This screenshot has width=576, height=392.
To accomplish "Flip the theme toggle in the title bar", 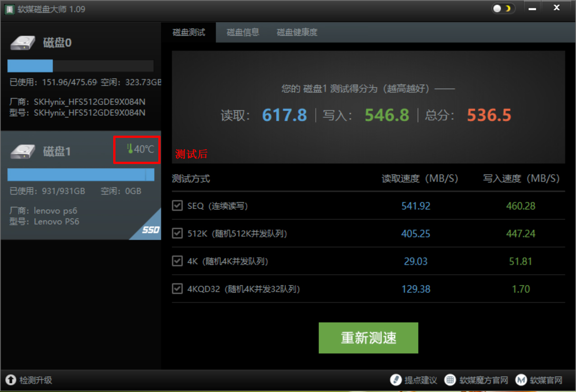I will pyautogui.click(x=502, y=8).
